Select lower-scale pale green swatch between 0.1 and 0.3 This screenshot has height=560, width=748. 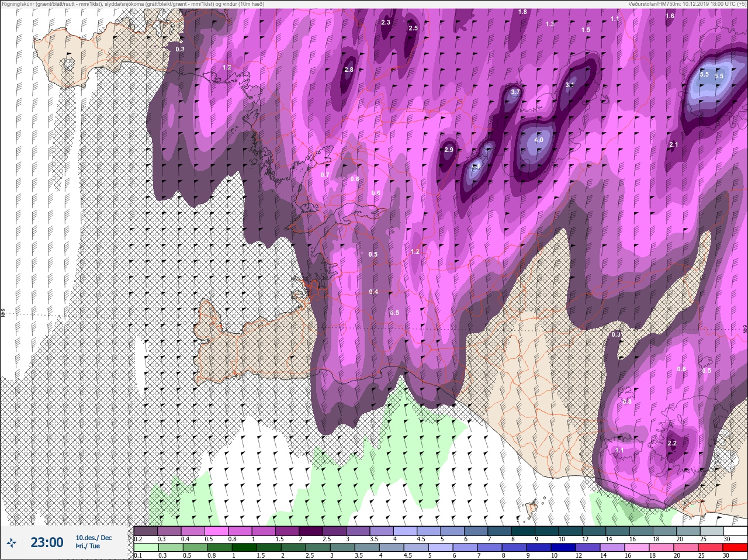tap(146, 548)
